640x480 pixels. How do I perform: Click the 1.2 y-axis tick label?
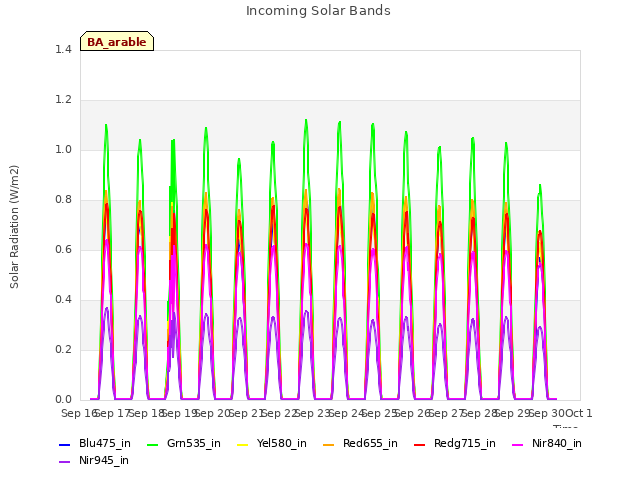[x=63, y=99]
